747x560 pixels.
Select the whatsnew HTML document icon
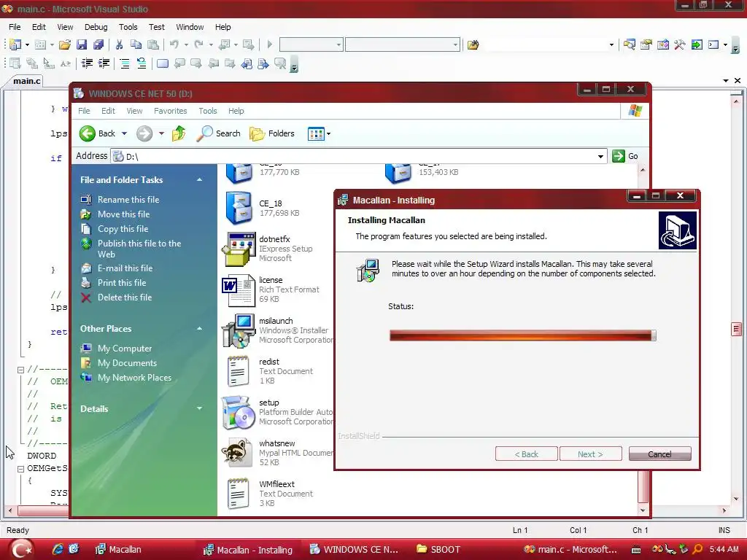237,453
